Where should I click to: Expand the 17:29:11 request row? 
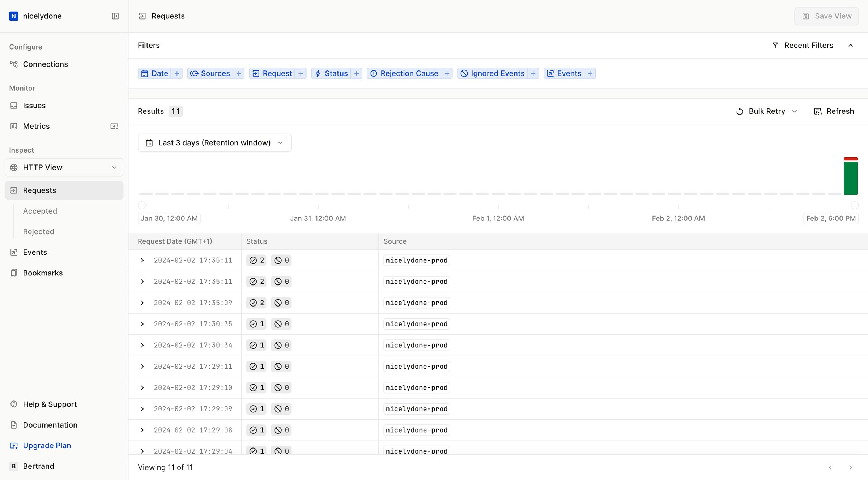[142, 367]
